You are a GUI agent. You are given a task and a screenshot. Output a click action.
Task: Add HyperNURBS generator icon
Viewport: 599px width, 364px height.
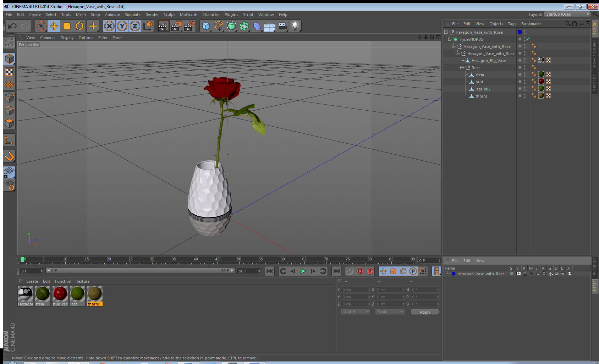(231, 26)
